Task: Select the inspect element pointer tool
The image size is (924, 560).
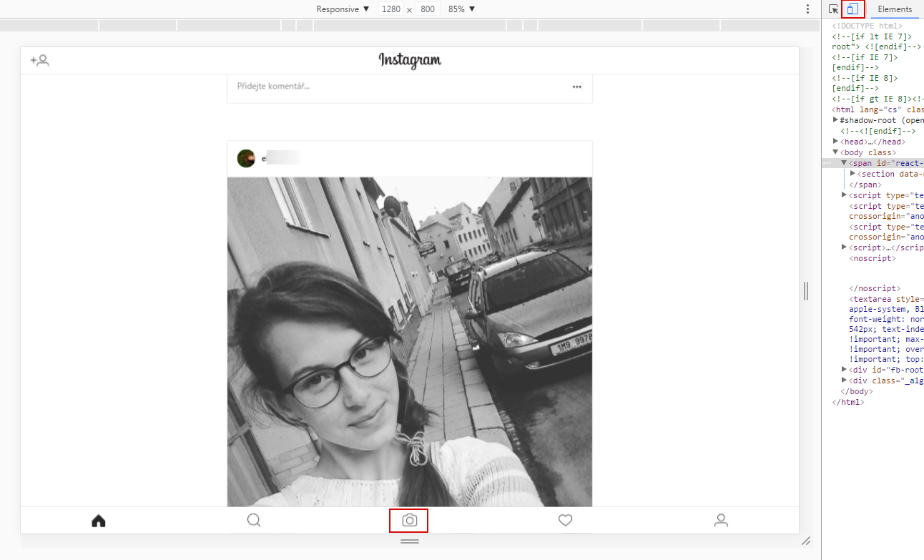Action: 833,9
